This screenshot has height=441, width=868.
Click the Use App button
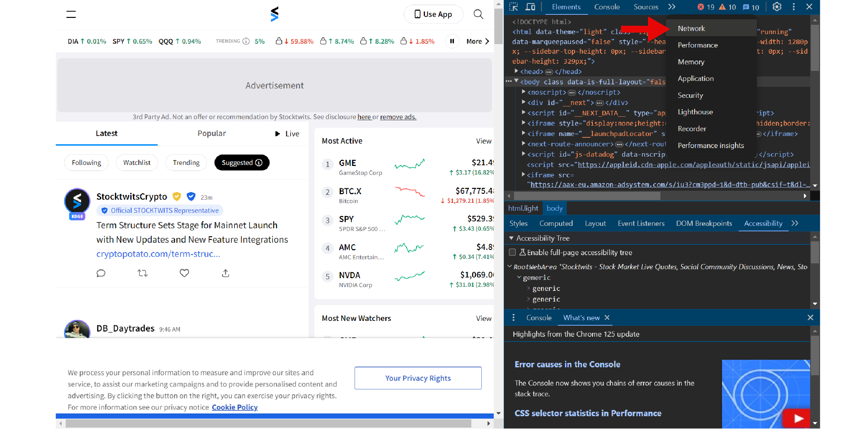pyautogui.click(x=433, y=14)
